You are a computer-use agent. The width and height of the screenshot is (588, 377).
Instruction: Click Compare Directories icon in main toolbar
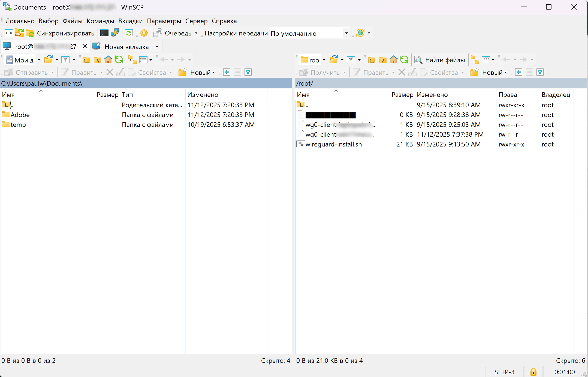(9, 33)
